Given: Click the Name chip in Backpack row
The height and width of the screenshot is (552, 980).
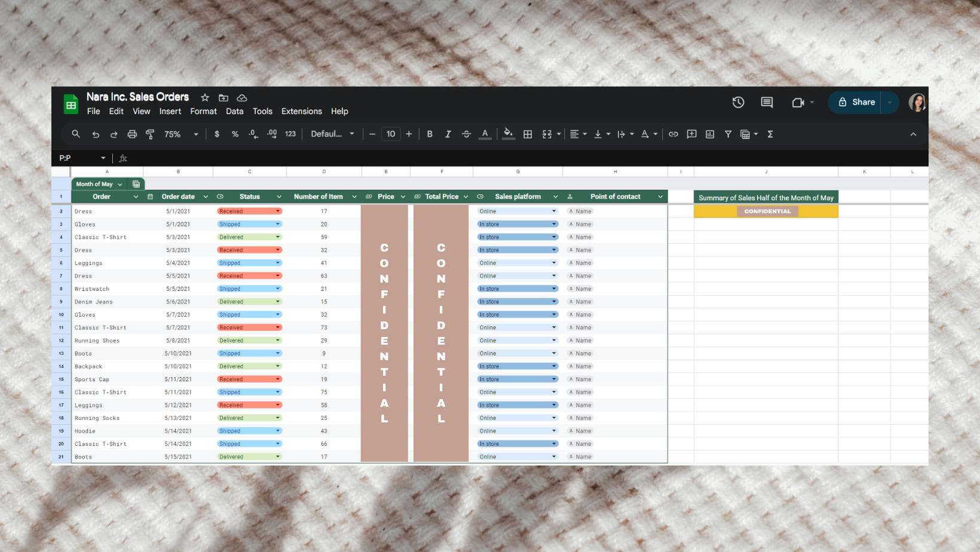Looking at the screenshot, I should 580,366.
